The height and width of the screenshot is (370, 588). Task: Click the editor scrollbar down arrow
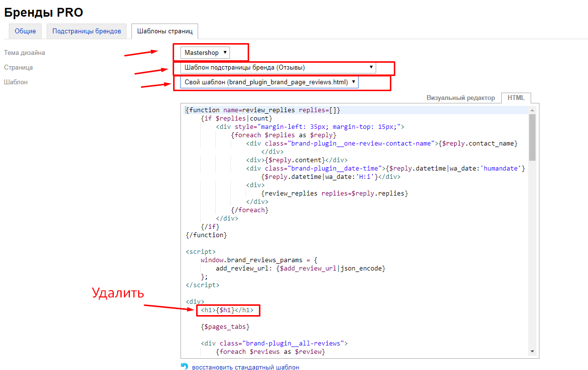tap(532, 351)
